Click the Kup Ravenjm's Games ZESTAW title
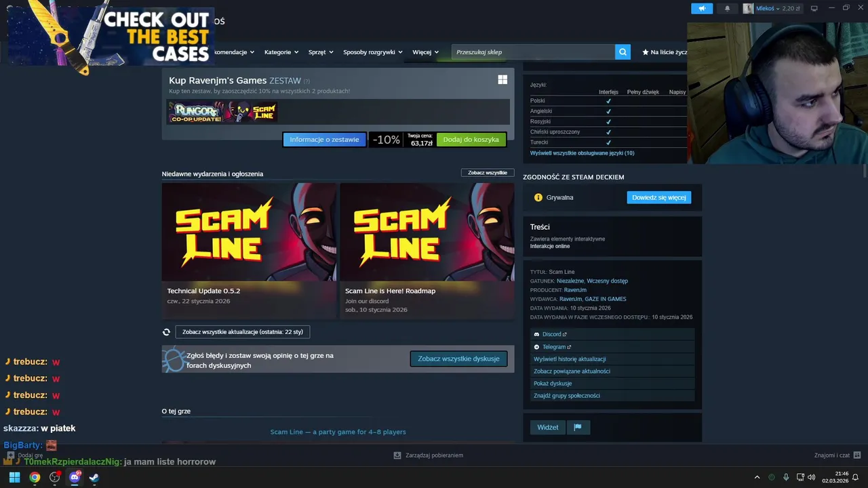Viewport: 868px width, 488px height. coord(235,81)
